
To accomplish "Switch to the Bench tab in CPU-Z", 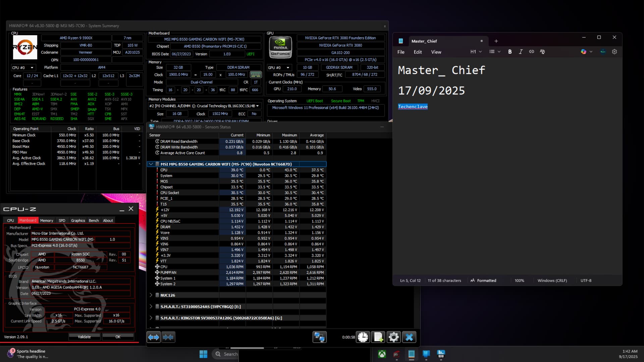I will coord(94,221).
